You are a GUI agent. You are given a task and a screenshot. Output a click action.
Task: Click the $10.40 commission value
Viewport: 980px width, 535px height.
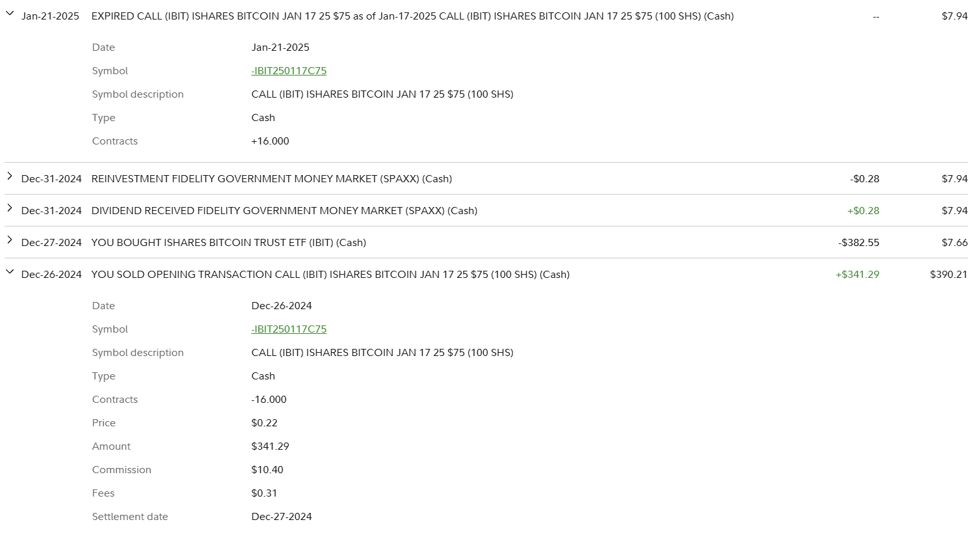267,470
